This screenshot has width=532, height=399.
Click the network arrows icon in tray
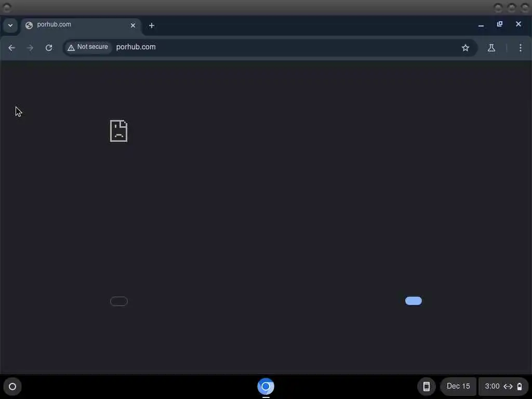pyautogui.click(x=508, y=387)
